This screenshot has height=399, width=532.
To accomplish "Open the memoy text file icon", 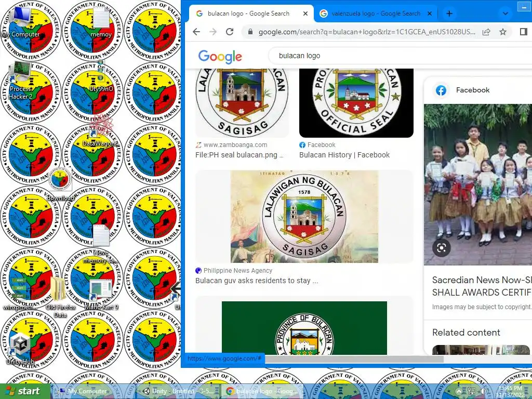I will [101, 22].
